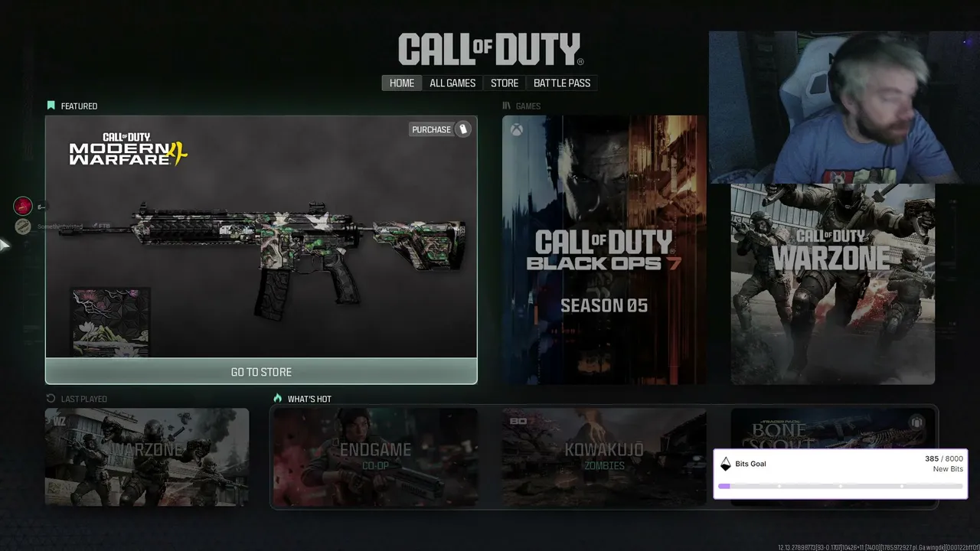The height and width of the screenshot is (551, 980).
Task: Click the Bits Goal progress bar
Action: [841, 486]
